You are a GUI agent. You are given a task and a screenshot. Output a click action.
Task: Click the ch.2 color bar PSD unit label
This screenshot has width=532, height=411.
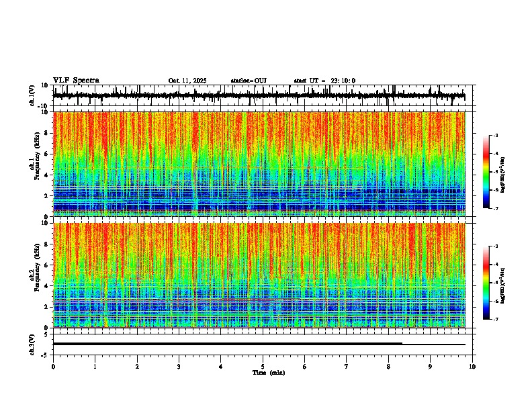pos(503,285)
